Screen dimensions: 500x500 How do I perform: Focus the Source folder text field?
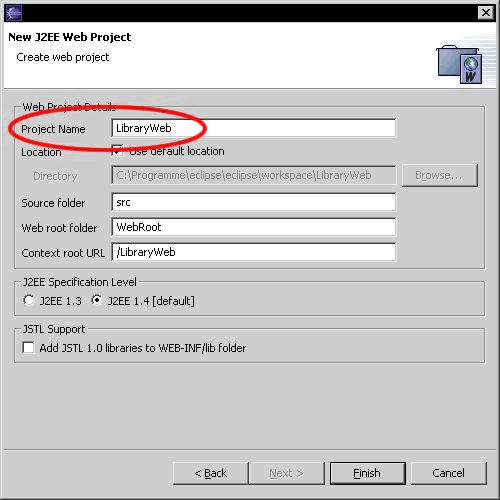pyautogui.click(x=254, y=202)
